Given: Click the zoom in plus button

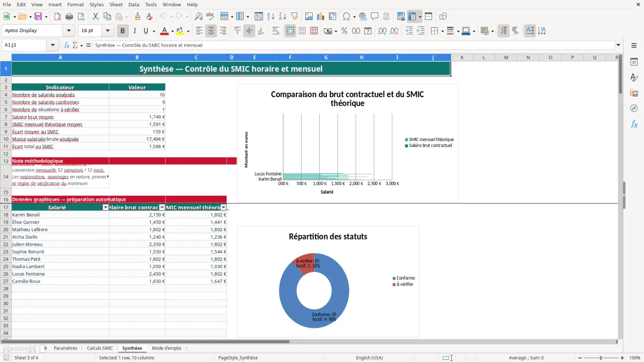Looking at the screenshot, I should click(623, 358).
